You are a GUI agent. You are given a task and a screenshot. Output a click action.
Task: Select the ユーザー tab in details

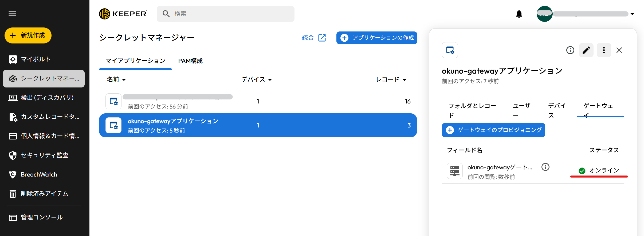521,110
